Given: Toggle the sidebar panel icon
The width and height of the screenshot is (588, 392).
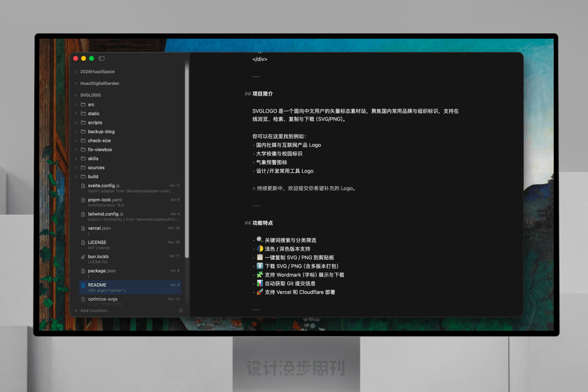Looking at the screenshot, I should click(101, 58).
